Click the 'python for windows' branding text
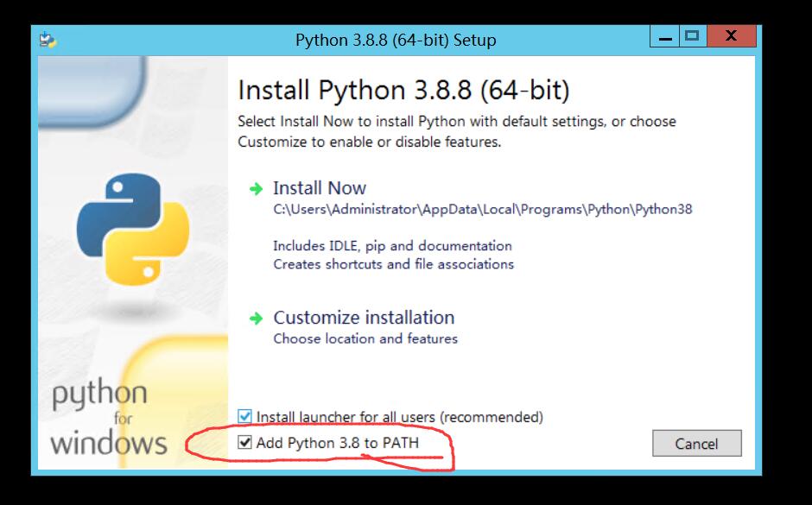 [109, 419]
